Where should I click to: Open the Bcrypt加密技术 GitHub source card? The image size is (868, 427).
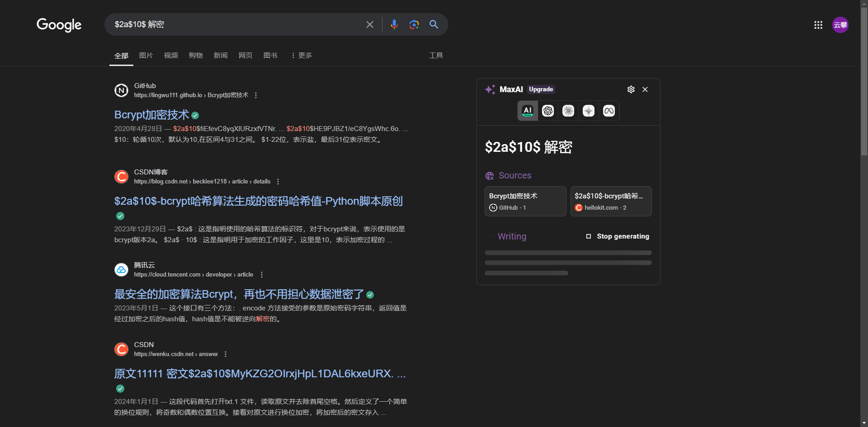(525, 202)
